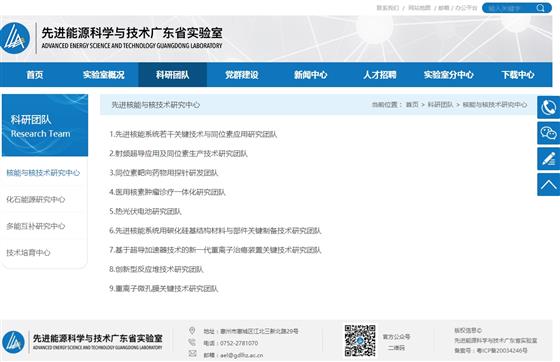The height and width of the screenshot is (362, 560).
Task: Select the 新闻中心 navigation item
Action: 310,75
